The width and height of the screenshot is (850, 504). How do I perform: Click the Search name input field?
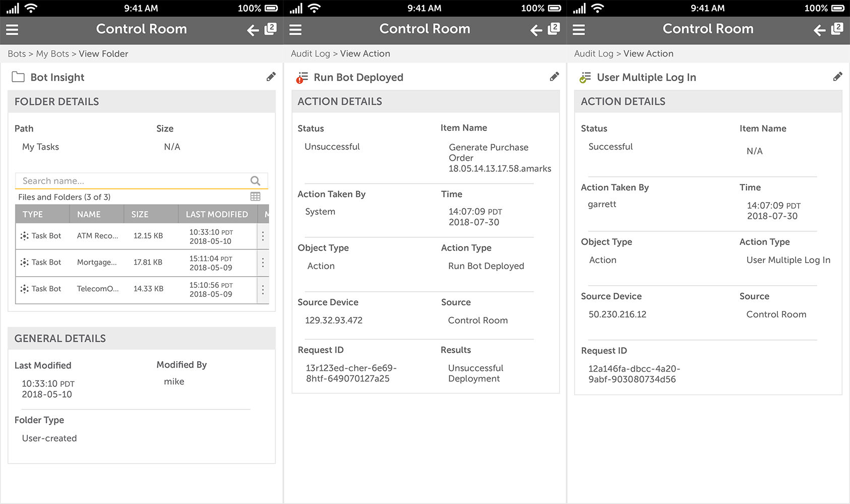pos(126,180)
